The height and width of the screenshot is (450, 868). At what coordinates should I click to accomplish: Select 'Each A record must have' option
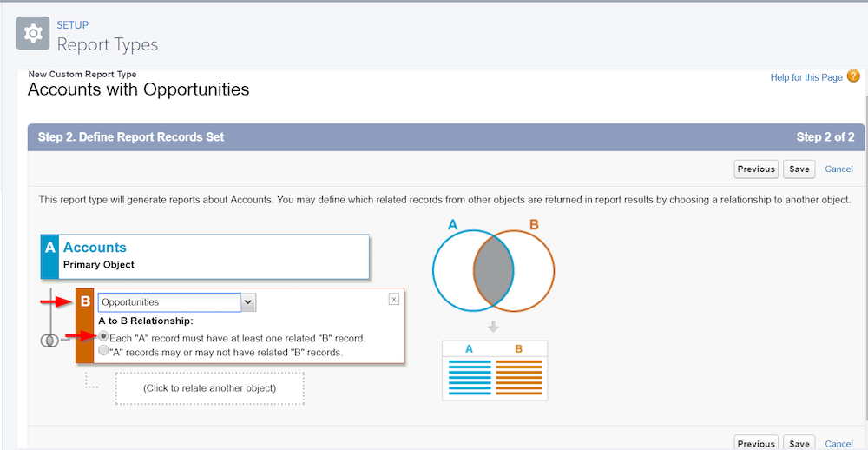click(x=103, y=336)
